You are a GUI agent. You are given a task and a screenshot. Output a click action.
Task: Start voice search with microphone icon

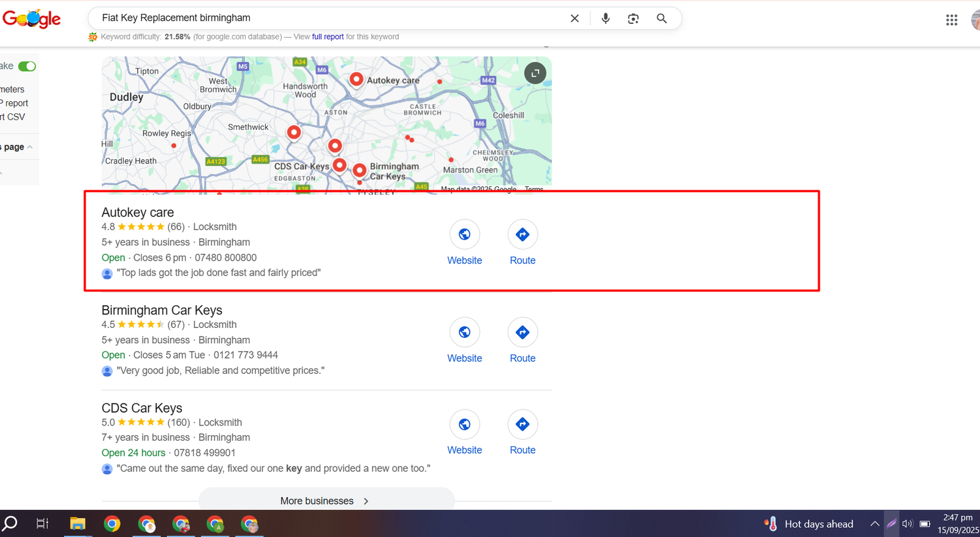[605, 18]
